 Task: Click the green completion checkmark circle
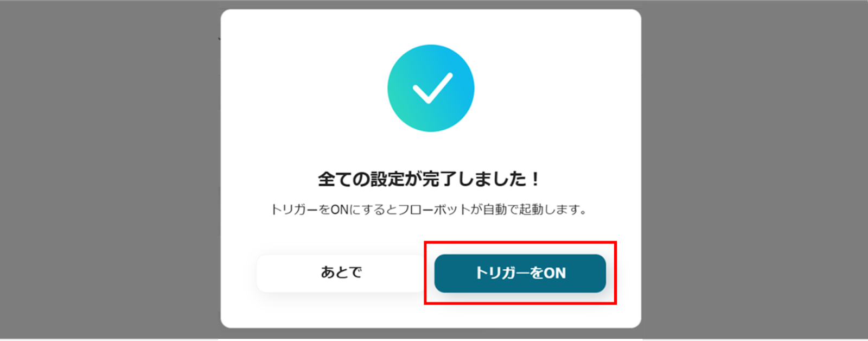tap(431, 88)
